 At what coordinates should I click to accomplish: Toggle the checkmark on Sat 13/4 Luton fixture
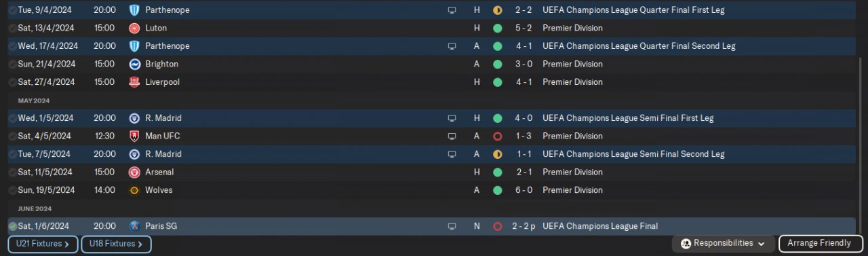12,29
